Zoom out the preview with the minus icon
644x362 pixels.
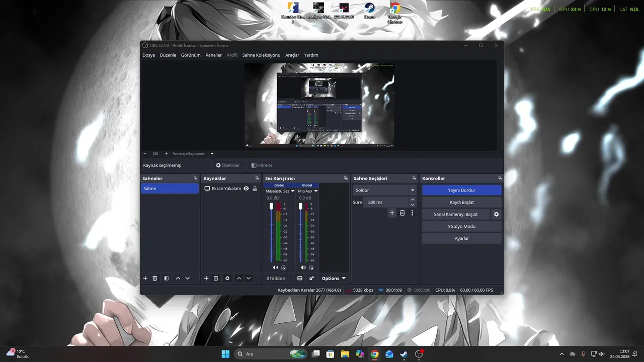[x=145, y=153]
